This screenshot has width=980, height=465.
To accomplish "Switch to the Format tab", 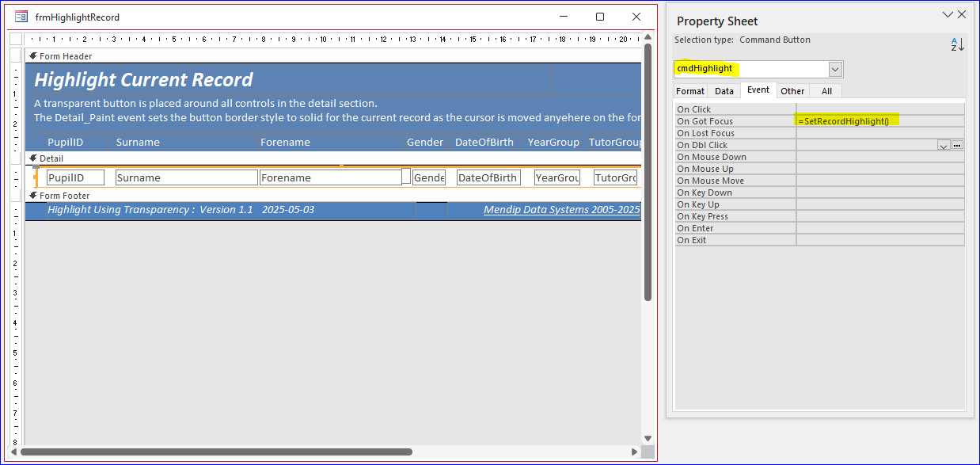I will (690, 91).
